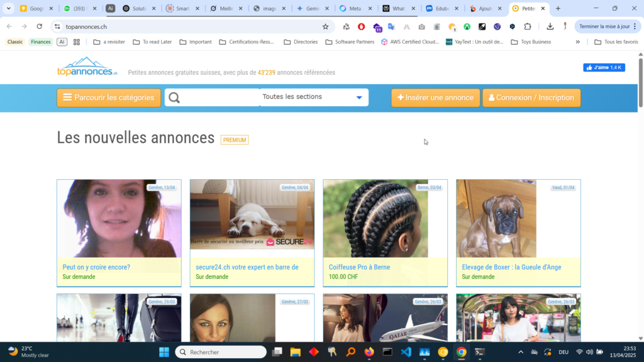Click the Chrome icon in the taskbar
Screen dimensions: 644x362
461,352
